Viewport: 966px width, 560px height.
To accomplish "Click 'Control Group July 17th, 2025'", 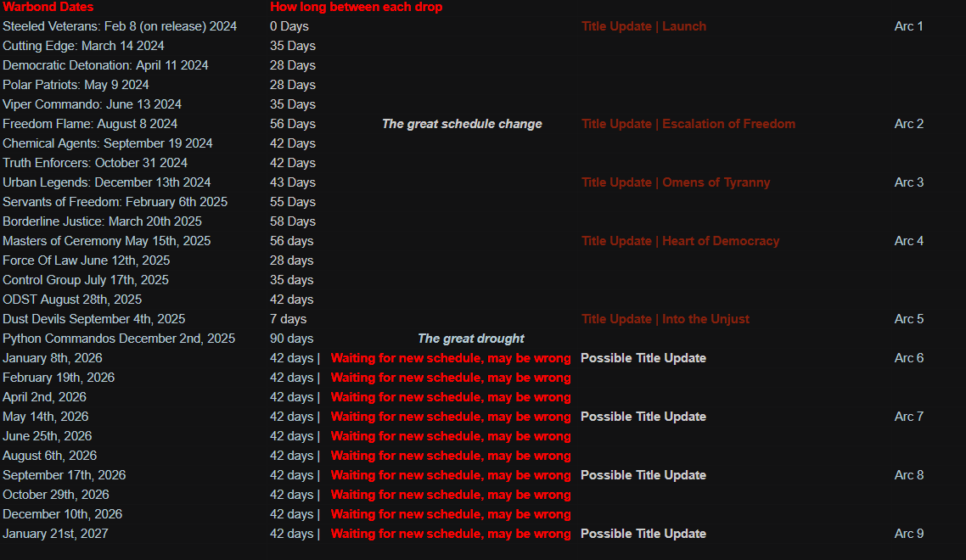I will point(86,280).
